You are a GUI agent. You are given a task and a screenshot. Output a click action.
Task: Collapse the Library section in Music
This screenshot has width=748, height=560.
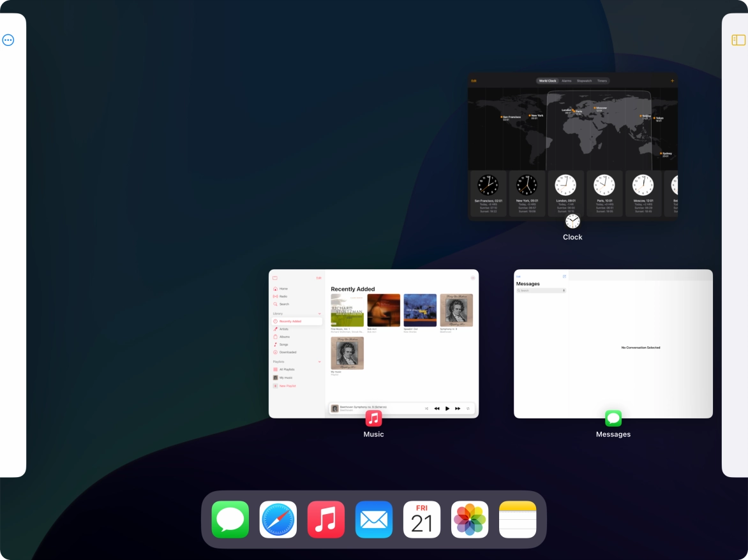point(320,314)
